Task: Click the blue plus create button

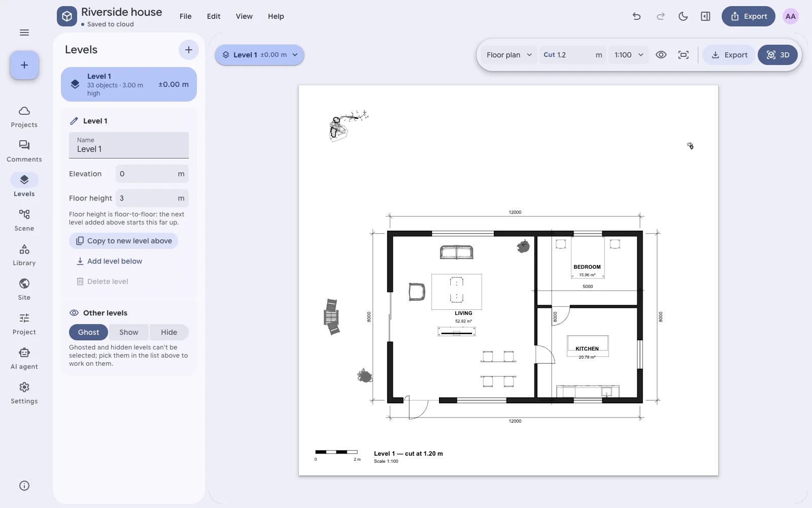Action: [x=24, y=65]
